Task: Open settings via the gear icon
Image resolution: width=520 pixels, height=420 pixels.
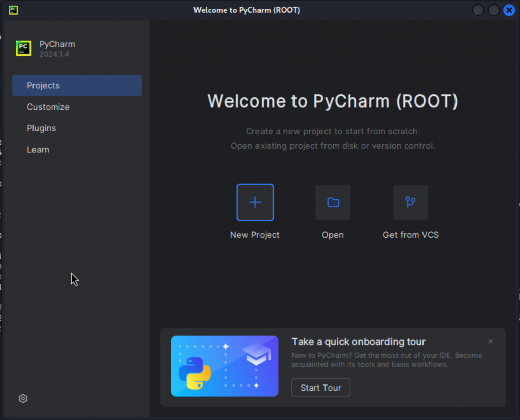Action: point(23,399)
